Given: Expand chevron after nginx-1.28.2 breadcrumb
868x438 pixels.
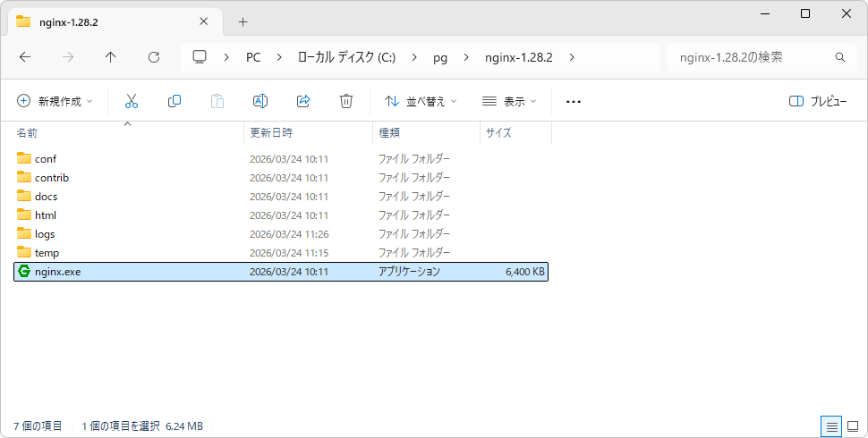Looking at the screenshot, I should (x=572, y=57).
